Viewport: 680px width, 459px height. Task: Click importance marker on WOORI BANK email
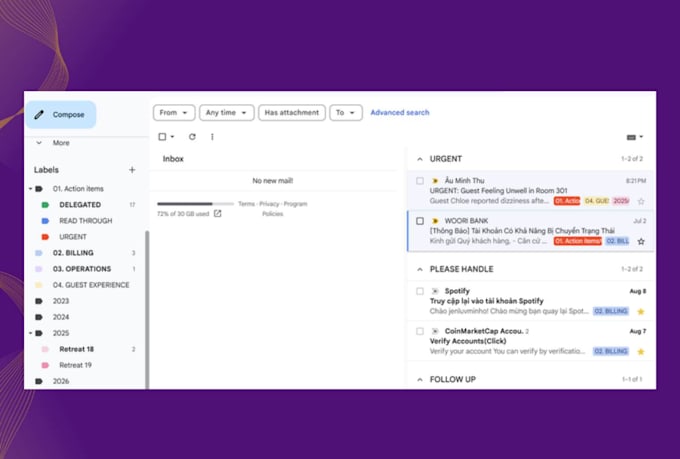pos(435,221)
